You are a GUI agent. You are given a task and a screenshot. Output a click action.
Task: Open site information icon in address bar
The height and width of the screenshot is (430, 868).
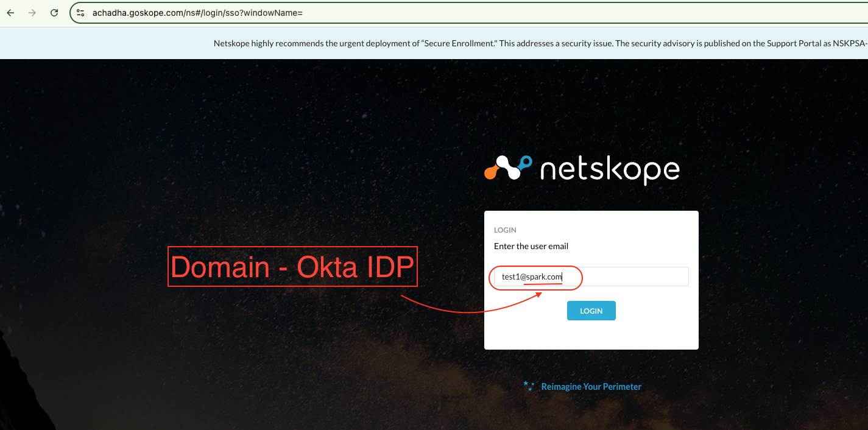80,13
